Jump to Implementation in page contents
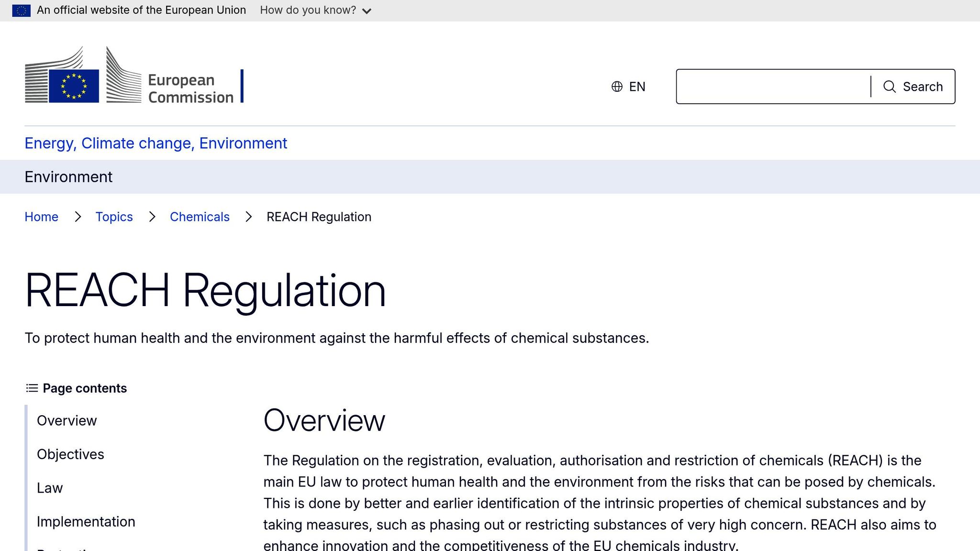 [x=86, y=521]
